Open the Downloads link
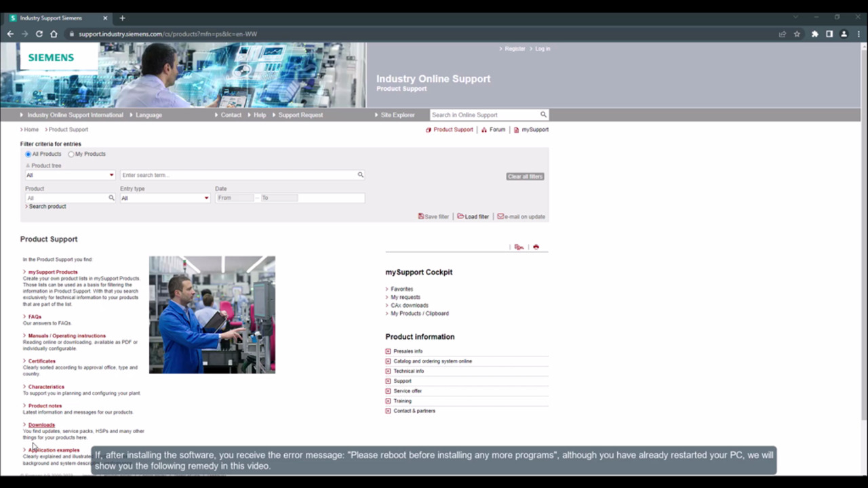The width and height of the screenshot is (868, 488). coord(41,425)
